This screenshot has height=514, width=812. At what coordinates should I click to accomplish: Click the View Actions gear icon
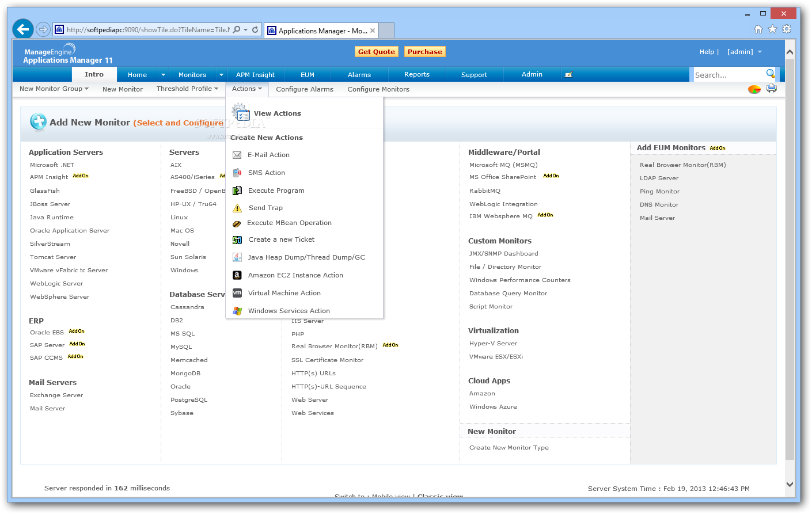tap(240, 112)
